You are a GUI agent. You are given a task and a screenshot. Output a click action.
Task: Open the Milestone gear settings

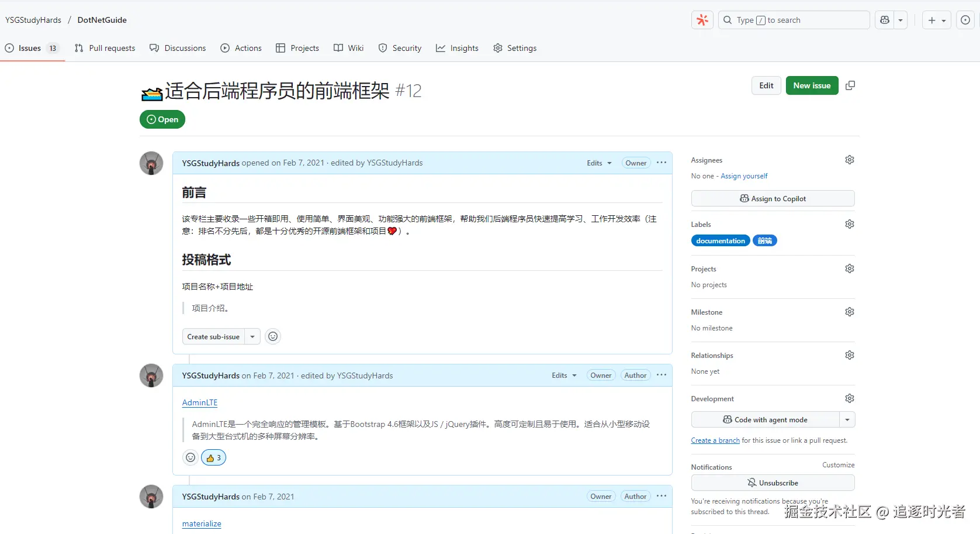point(850,312)
